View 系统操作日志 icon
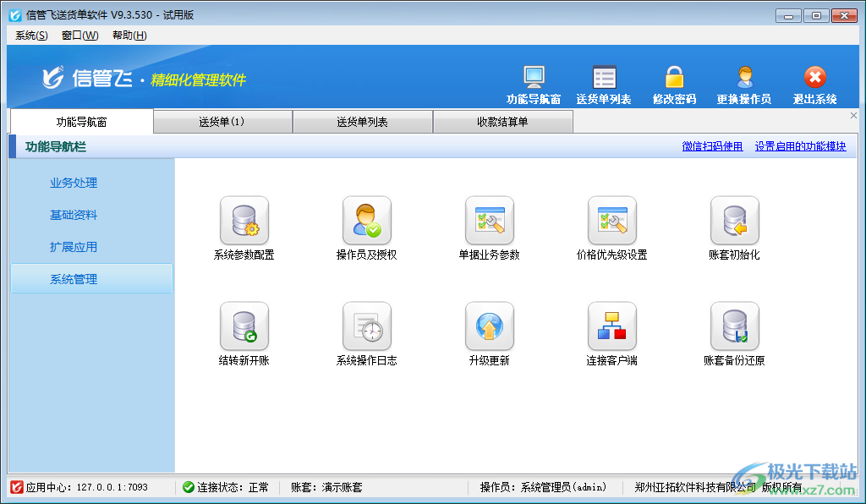 tap(367, 326)
